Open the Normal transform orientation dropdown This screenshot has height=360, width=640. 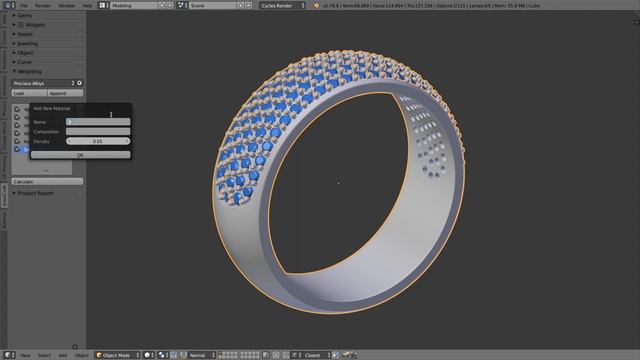(202, 355)
